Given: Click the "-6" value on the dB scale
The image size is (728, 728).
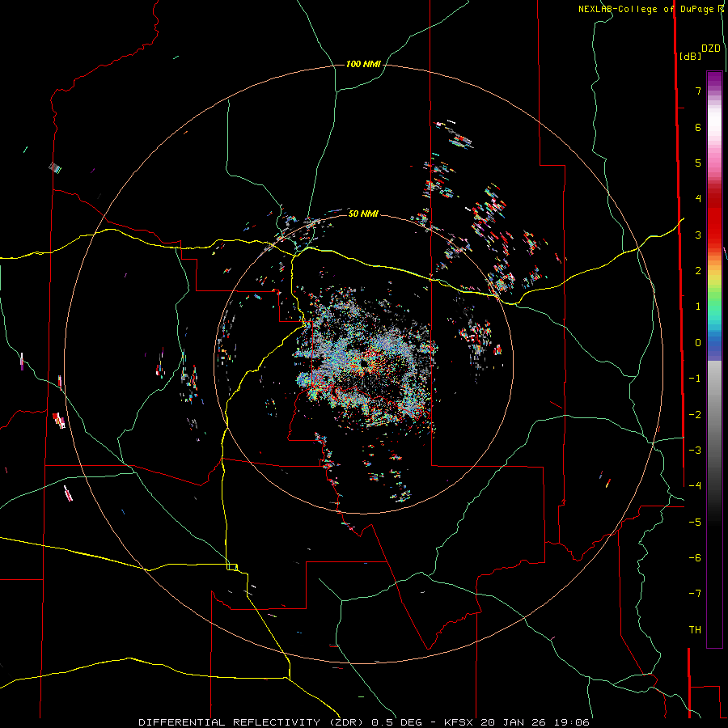Looking at the screenshot, I should click(695, 558).
